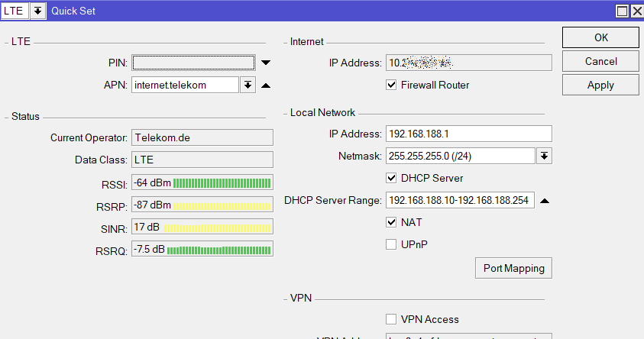The height and width of the screenshot is (339, 644).
Task: Enable the UPnP checkbox
Action: point(391,244)
